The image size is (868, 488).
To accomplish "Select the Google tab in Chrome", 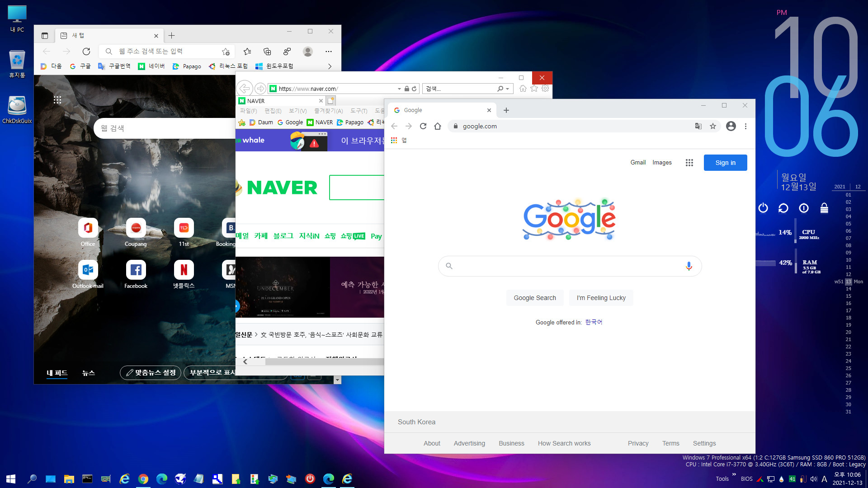I will [x=442, y=110].
